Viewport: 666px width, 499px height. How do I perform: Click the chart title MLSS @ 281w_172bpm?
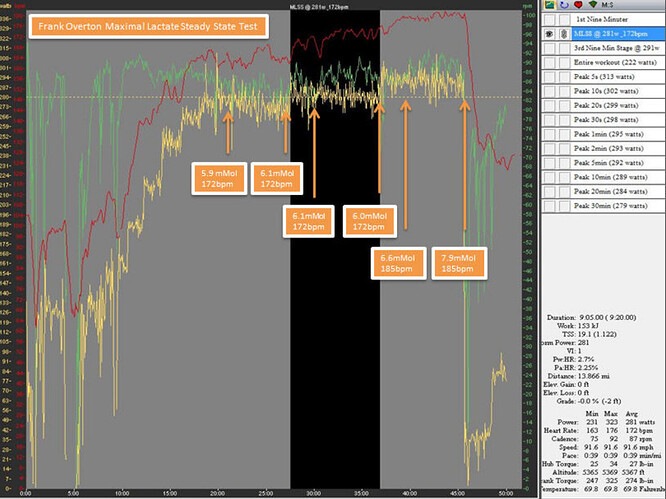319,7
